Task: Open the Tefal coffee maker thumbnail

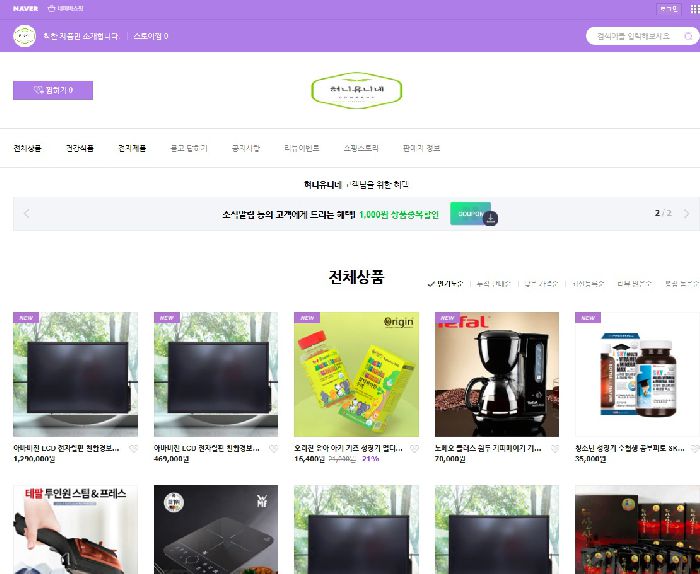Action: [496, 374]
